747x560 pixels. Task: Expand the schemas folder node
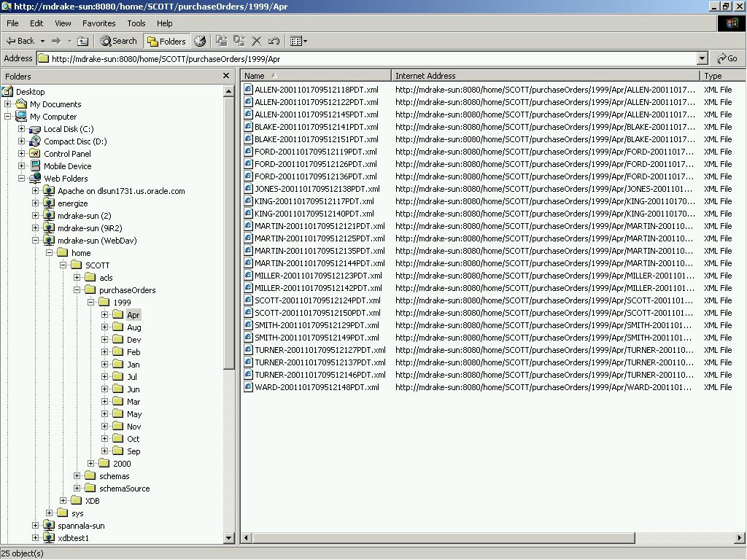click(77, 476)
